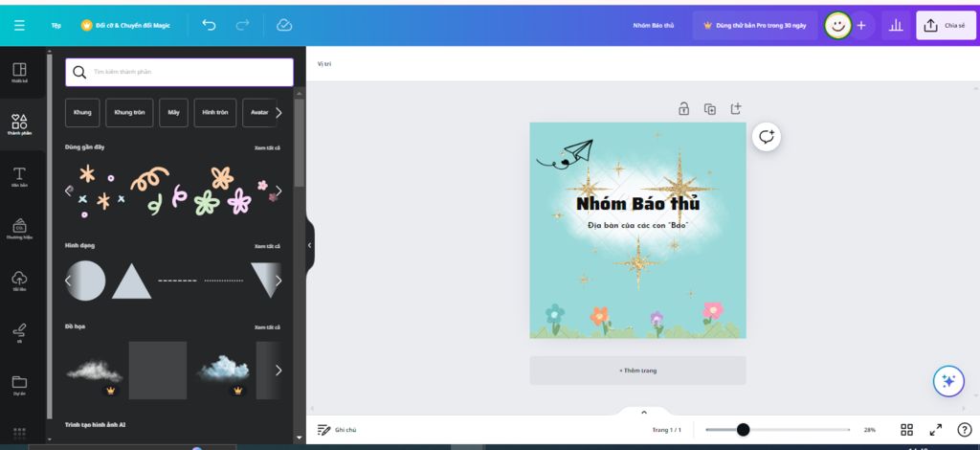Select the Khung tròn category chip

point(129,113)
